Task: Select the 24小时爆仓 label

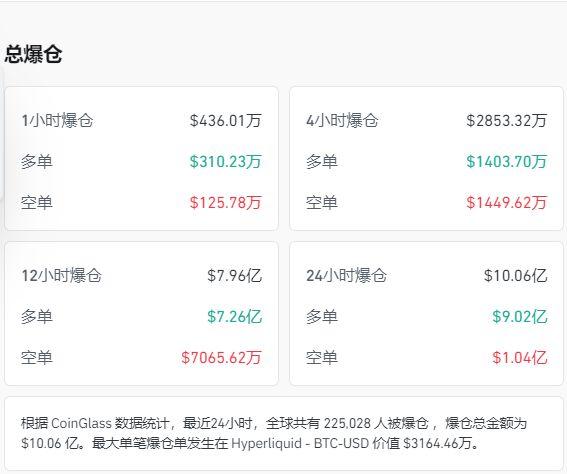Action: (346, 276)
